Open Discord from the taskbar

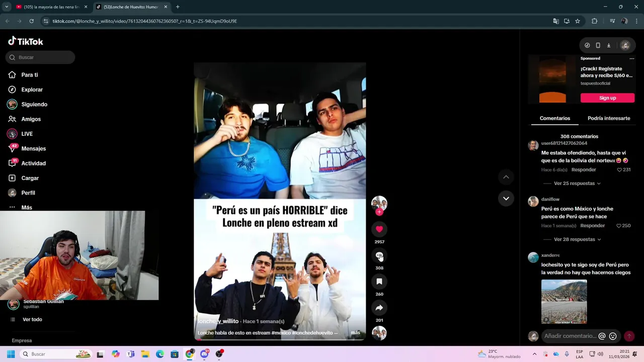[204, 354]
